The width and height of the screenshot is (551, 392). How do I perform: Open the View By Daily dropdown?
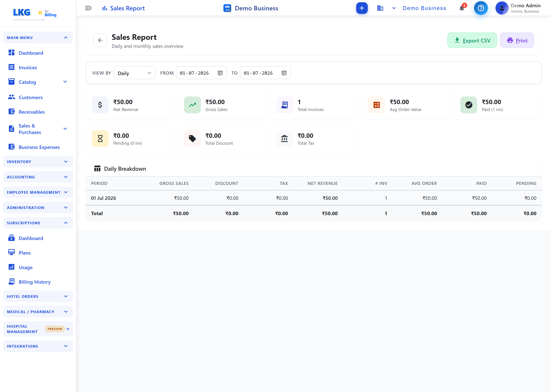point(134,73)
